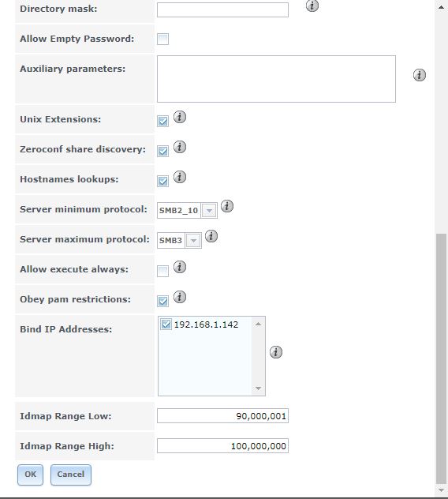Uncheck Unix Extensions

pos(162,121)
